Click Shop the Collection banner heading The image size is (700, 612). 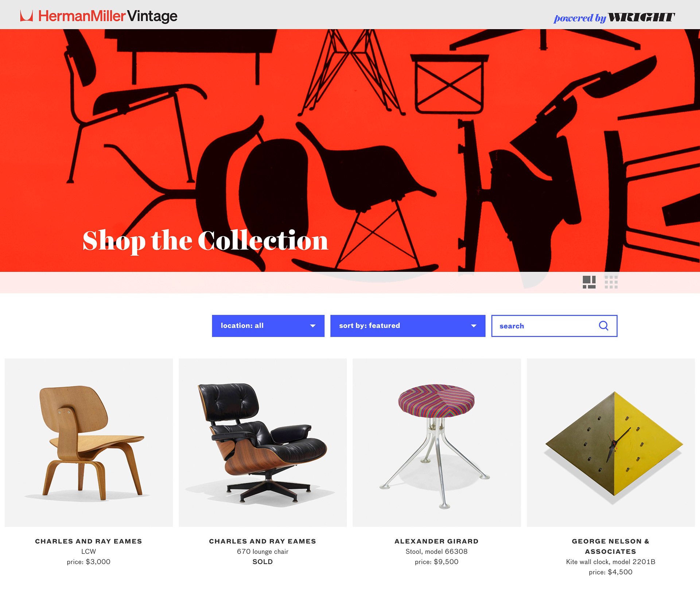pyautogui.click(x=205, y=241)
